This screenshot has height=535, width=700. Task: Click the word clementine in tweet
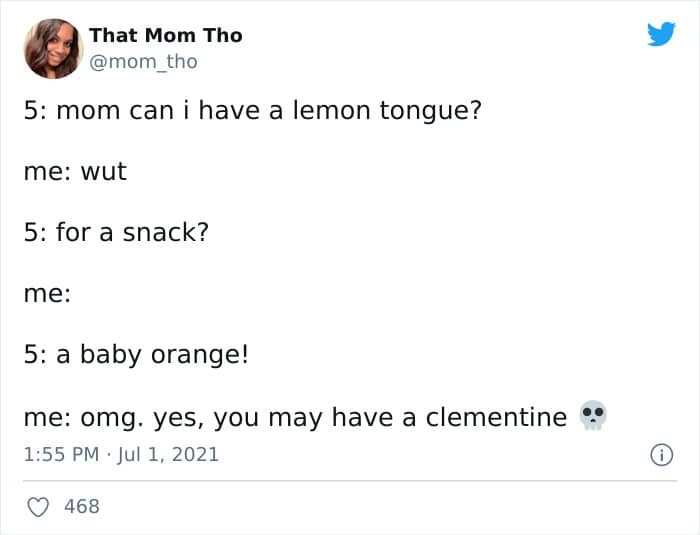tap(496, 418)
